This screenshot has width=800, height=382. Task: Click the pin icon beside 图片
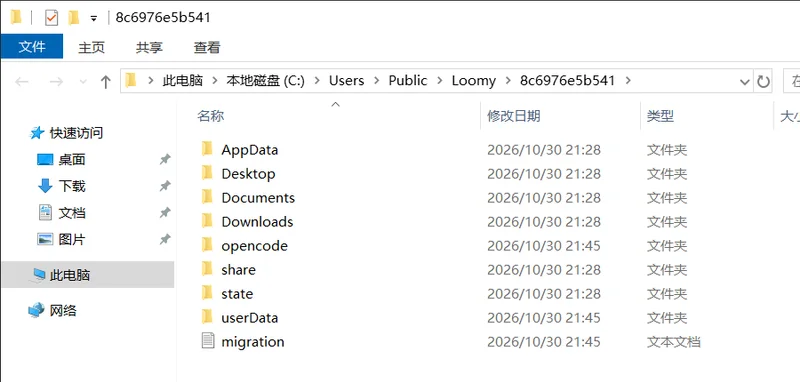164,239
